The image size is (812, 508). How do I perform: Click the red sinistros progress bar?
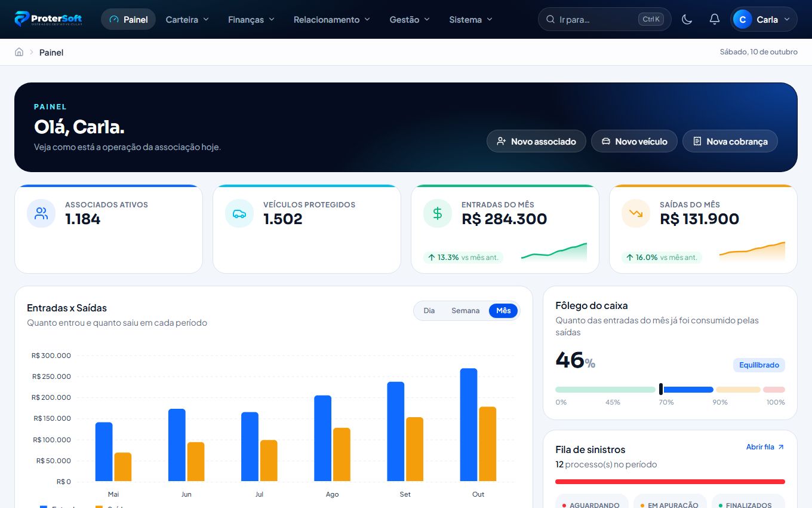(x=670, y=482)
